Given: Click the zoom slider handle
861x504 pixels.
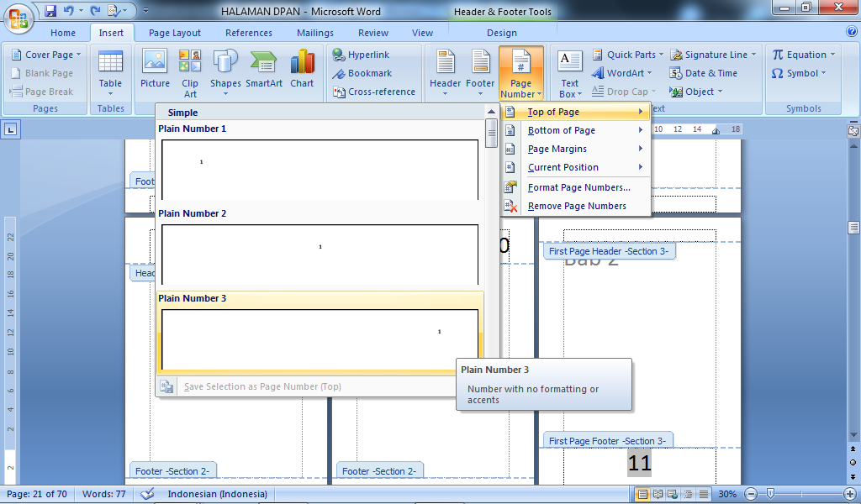Looking at the screenshot, I should click(770, 494).
